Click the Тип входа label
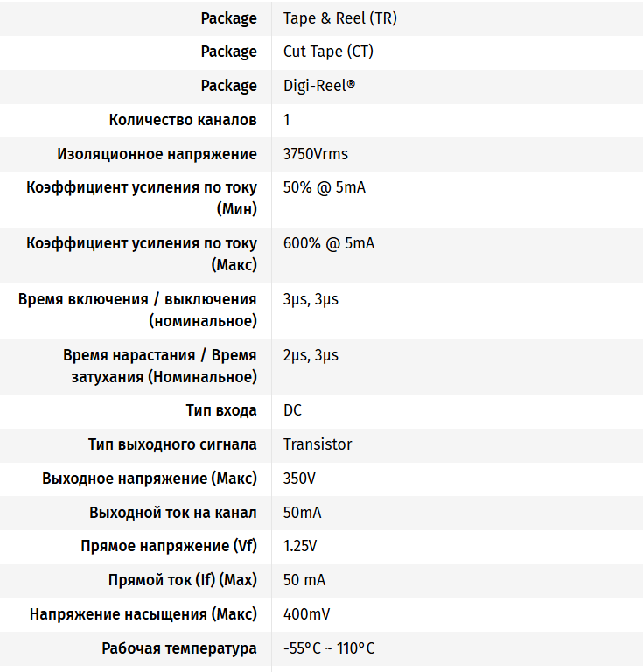Viewport: 643px width, 672px height. click(x=221, y=410)
